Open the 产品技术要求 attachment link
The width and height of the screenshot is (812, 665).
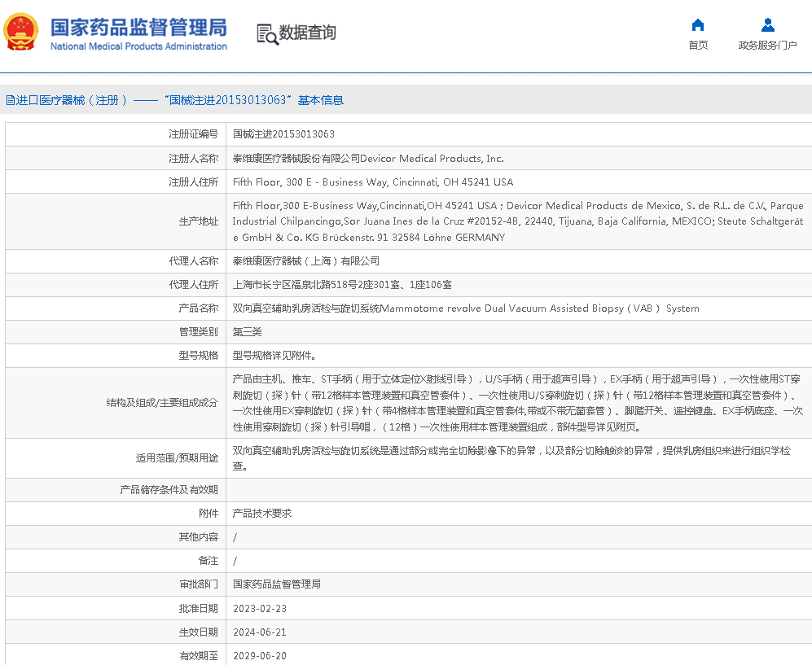pos(262,514)
